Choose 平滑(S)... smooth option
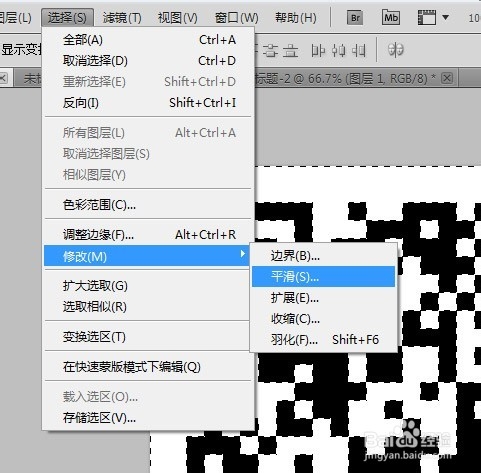This screenshot has width=481, height=473. tap(323, 277)
